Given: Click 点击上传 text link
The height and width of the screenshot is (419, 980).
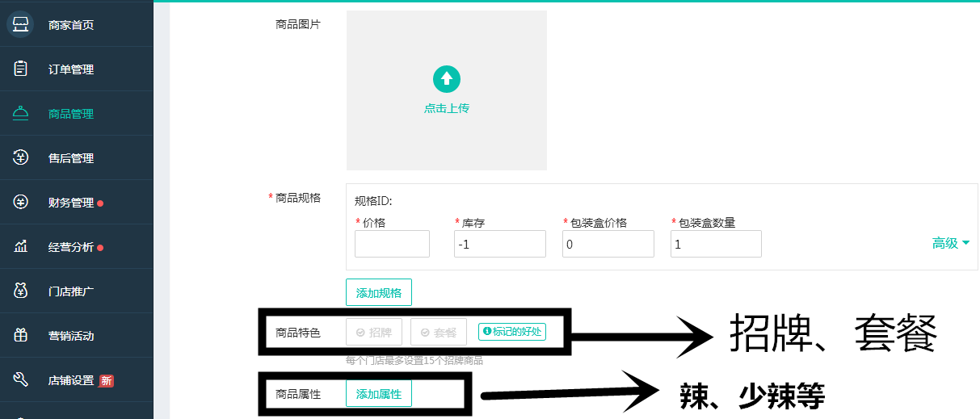Looking at the screenshot, I should 447,107.
